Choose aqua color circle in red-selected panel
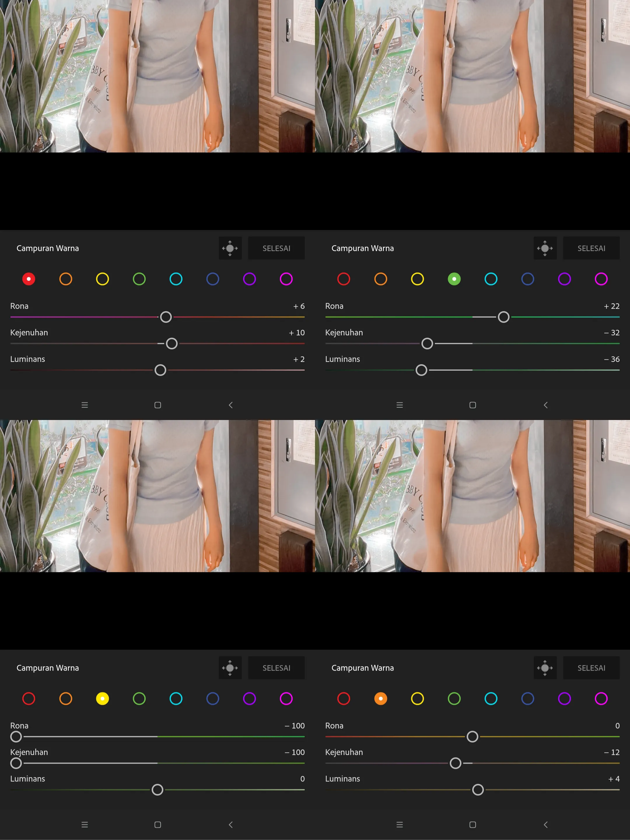Screen dimensions: 630x840 coord(176,279)
